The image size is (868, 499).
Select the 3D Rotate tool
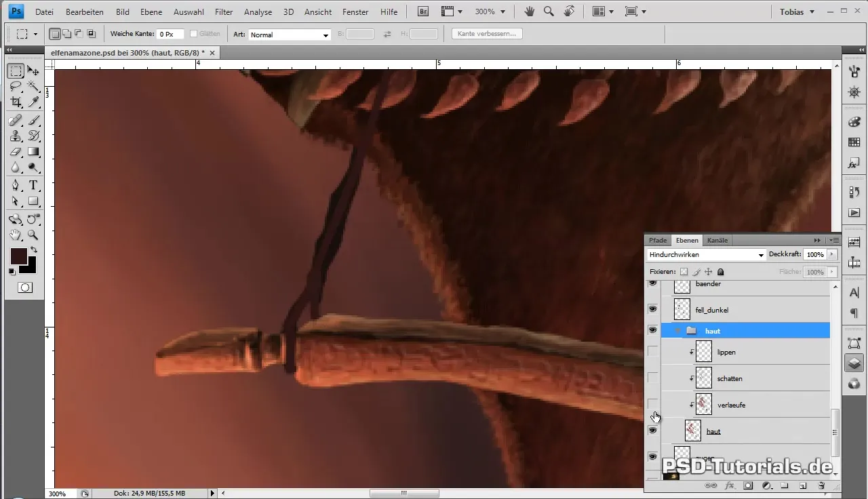(x=16, y=220)
